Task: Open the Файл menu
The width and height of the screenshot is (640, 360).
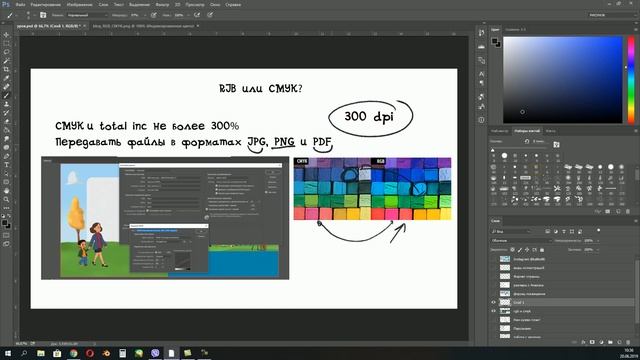Action: click(x=20, y=4)
